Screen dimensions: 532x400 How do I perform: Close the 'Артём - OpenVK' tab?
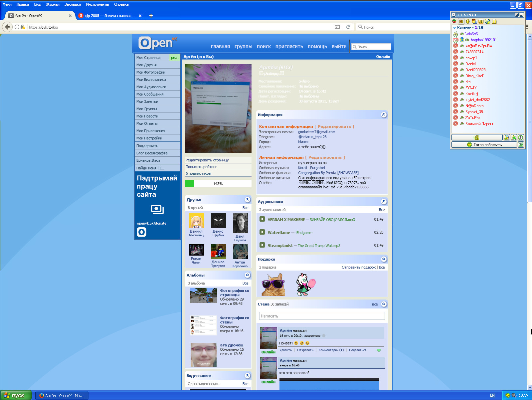(x=70, y=16)
